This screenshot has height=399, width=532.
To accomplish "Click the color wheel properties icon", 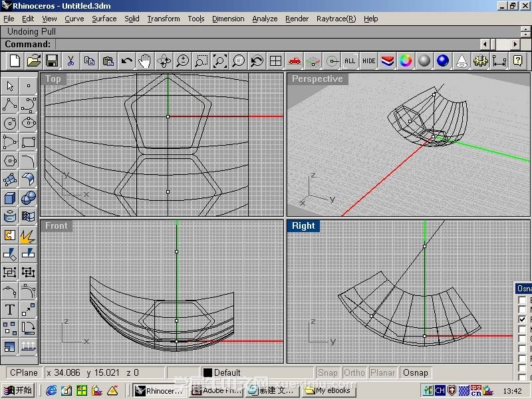I will (406, 61).
